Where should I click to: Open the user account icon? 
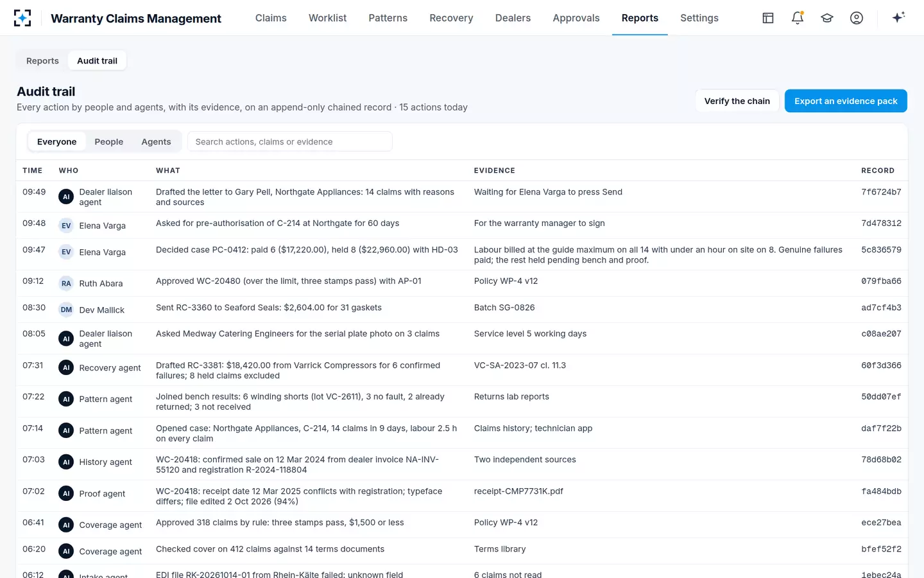tap(857, 18)
